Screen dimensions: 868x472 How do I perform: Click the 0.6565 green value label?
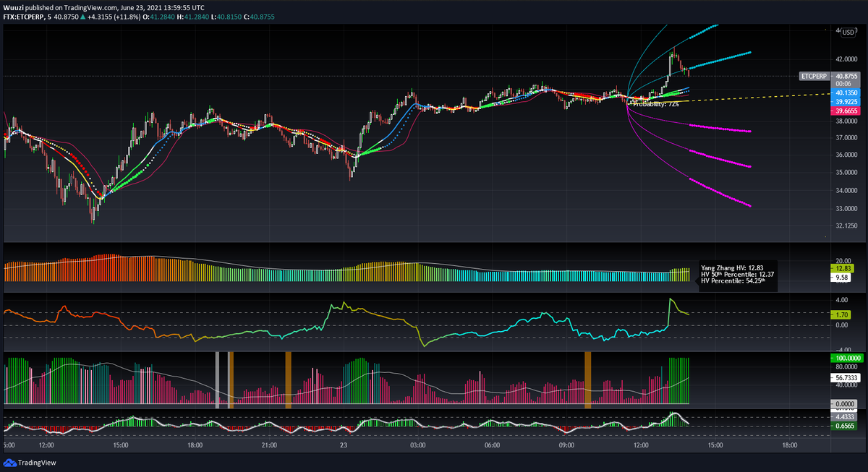click(x=845, y=426)
